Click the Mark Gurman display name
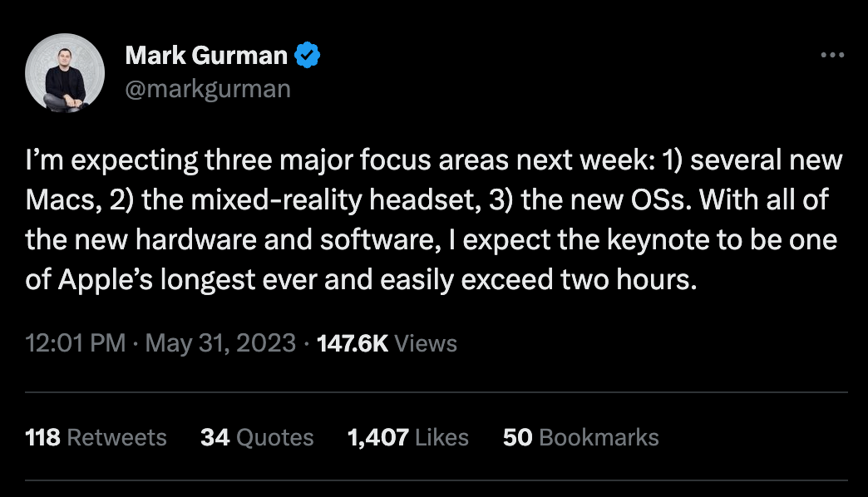 tap(206, 57)
